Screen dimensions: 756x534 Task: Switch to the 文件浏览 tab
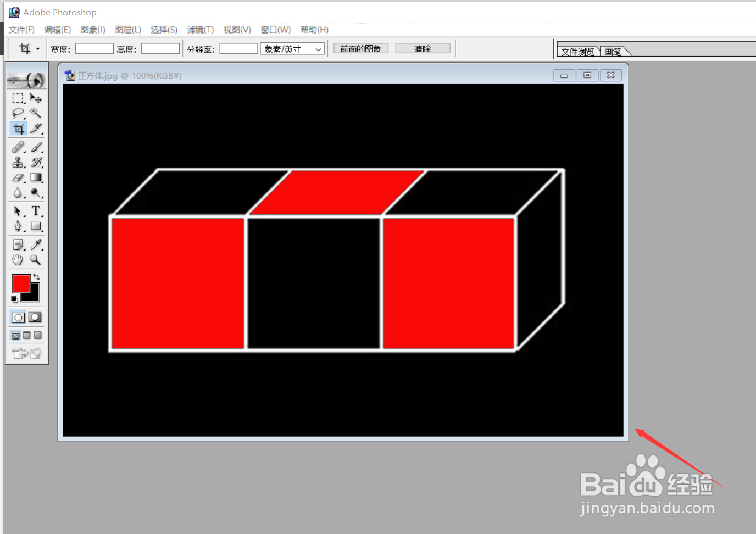(x=578, y=51)
